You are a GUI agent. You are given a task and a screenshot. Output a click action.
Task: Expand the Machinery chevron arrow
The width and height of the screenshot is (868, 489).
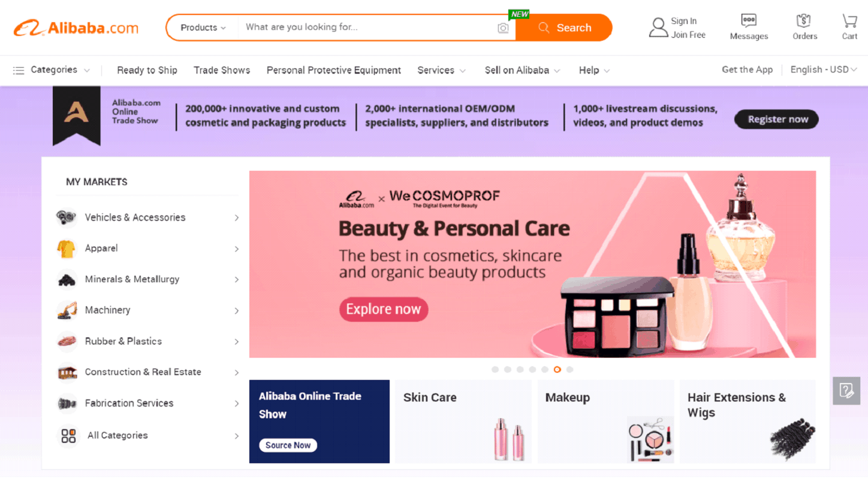237,310
